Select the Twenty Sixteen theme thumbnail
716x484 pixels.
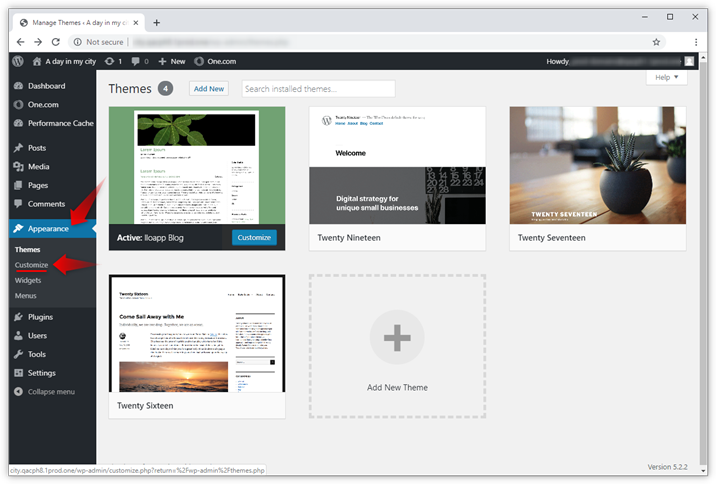coord(197,333)
